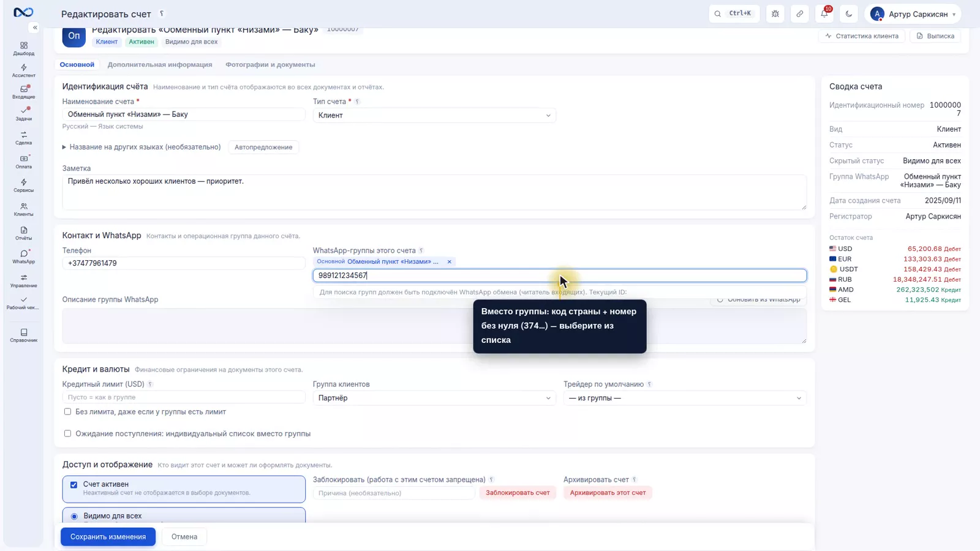Open the 'Тип счета' dropdown
The width and height of the screenshot is (980, 551).
(x=434, y=115)
